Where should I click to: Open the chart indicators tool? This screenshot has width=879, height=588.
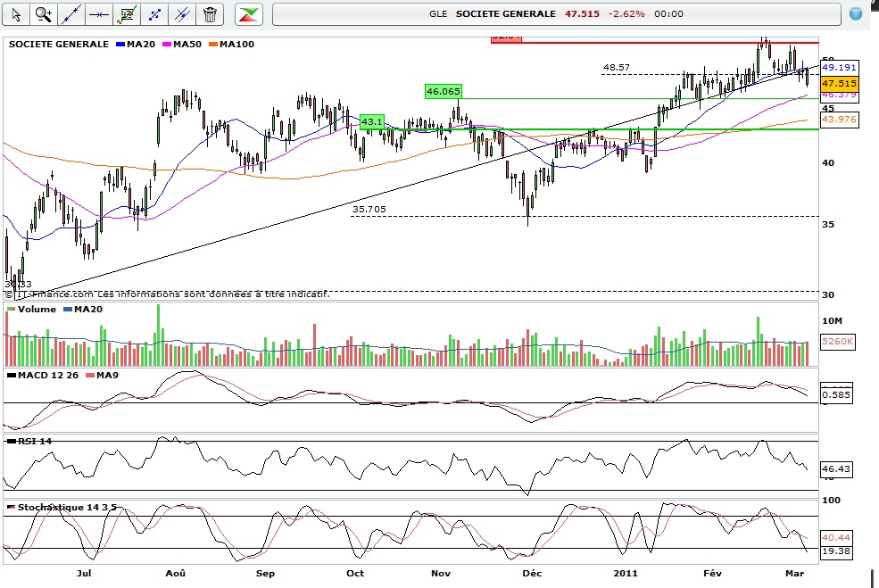tap(127, 14)
